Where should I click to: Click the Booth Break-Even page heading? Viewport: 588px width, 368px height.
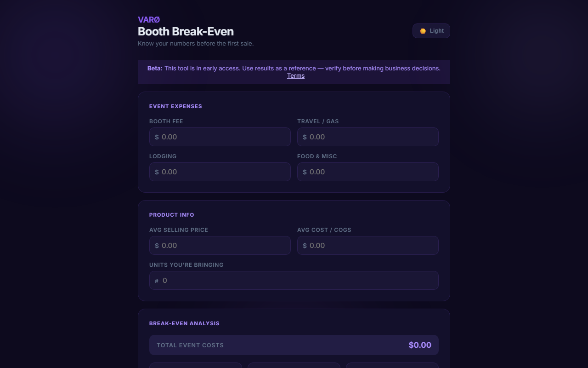186,31
